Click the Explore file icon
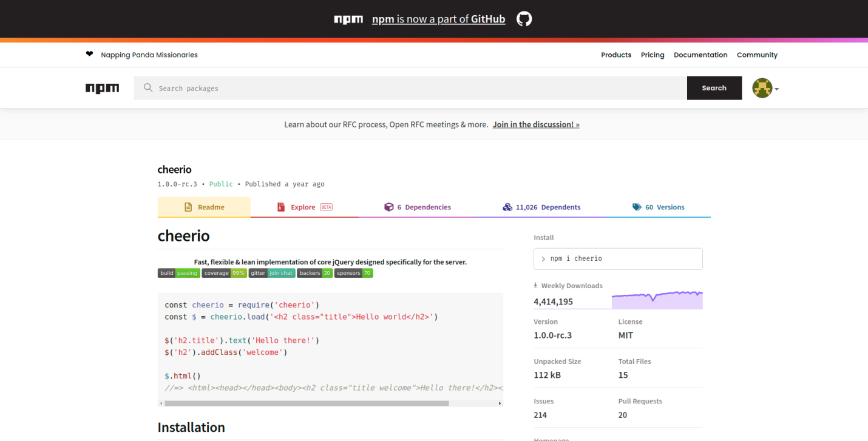The image size is (868, 441). tap(281, 207)
